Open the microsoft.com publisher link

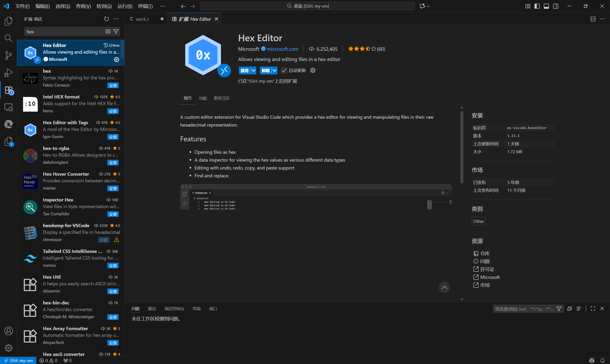click(x=282, y=49)
